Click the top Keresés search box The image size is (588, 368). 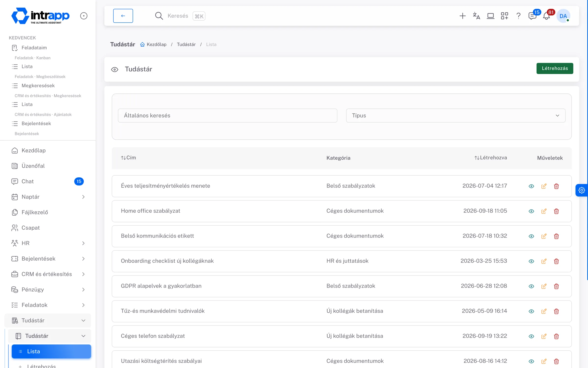pyautogui.click(x=180, y=16)
